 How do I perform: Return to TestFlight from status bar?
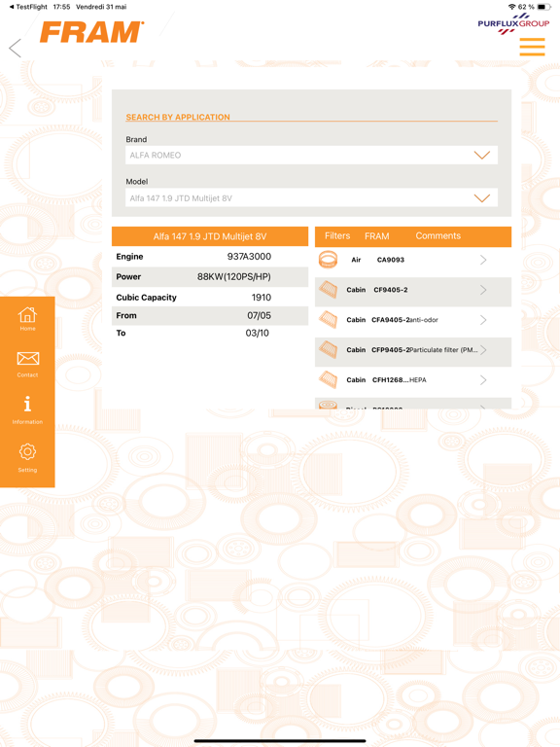tap(28, 7)
